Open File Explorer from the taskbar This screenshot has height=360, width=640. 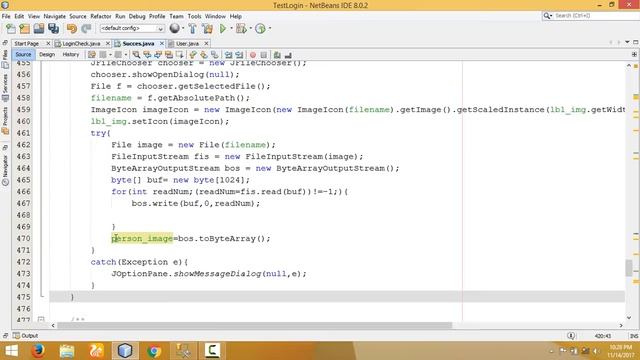[67, 351]
